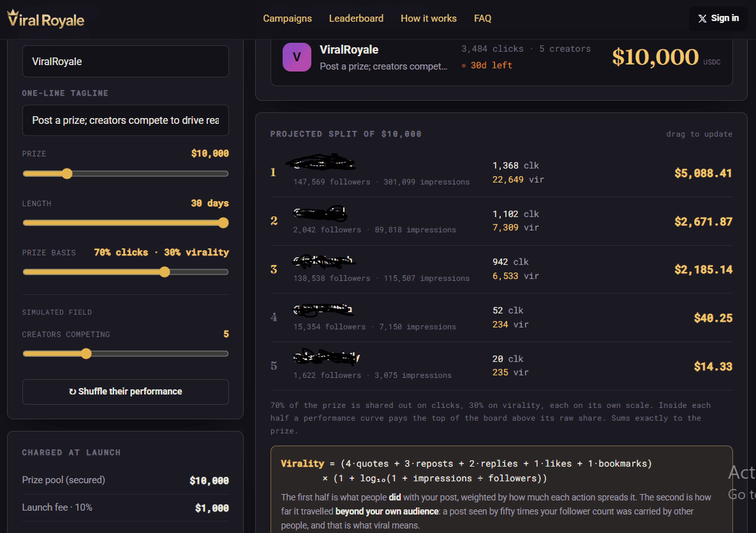The width and height of the screenshot is (756, 533).
Task: Click the Prize basis slider handle
Action: [165, 272]
